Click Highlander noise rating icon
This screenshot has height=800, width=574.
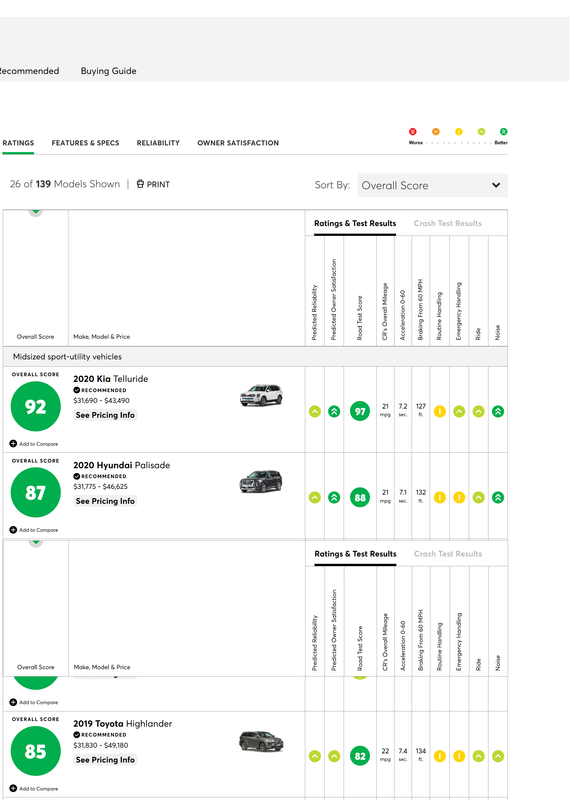pyautogui.click(x=498, y=756)
